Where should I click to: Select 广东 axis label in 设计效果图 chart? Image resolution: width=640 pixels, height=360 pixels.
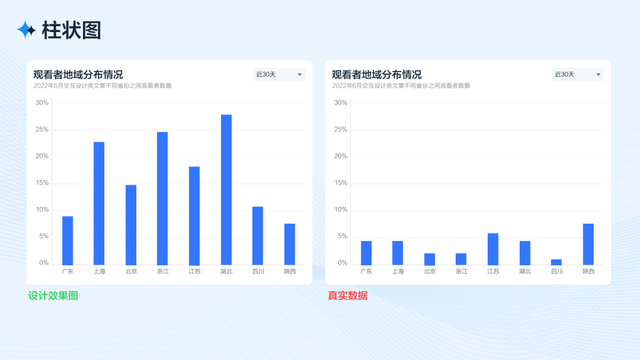(68, 271)
